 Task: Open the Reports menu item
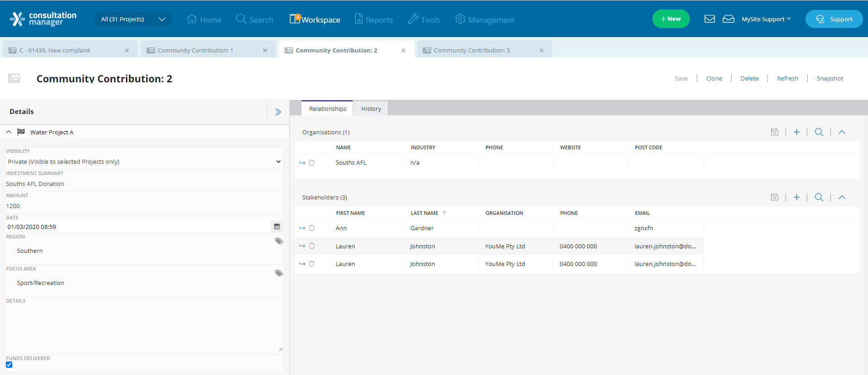click(374, 19)
